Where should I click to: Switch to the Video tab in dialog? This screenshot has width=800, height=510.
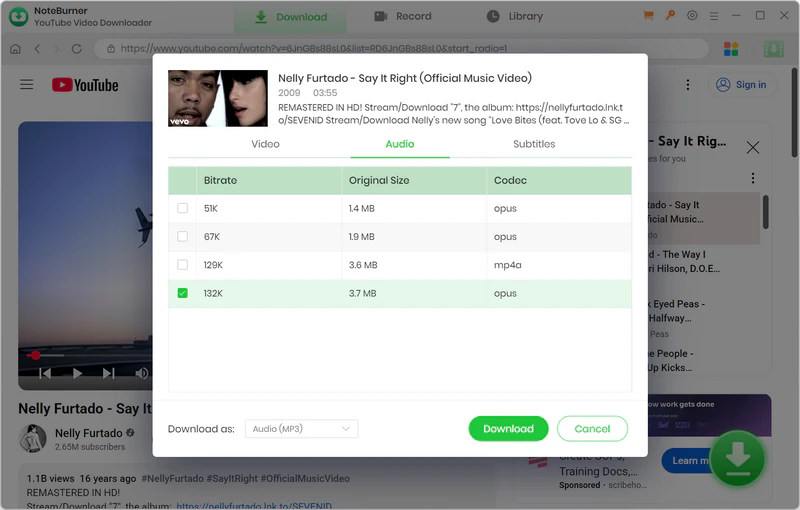click(265, 144)
